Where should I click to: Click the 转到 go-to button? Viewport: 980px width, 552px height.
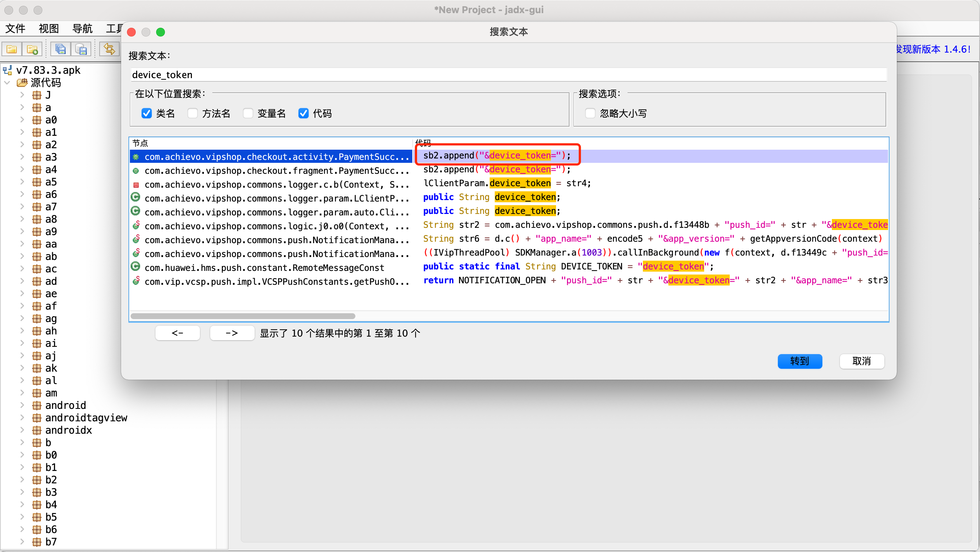800,361
